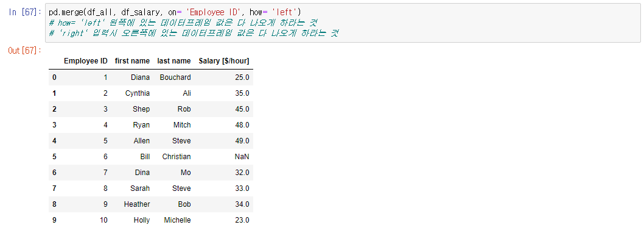Select the In [67] prompt label
The image size is (644, 233).
[x=24, y=12]
